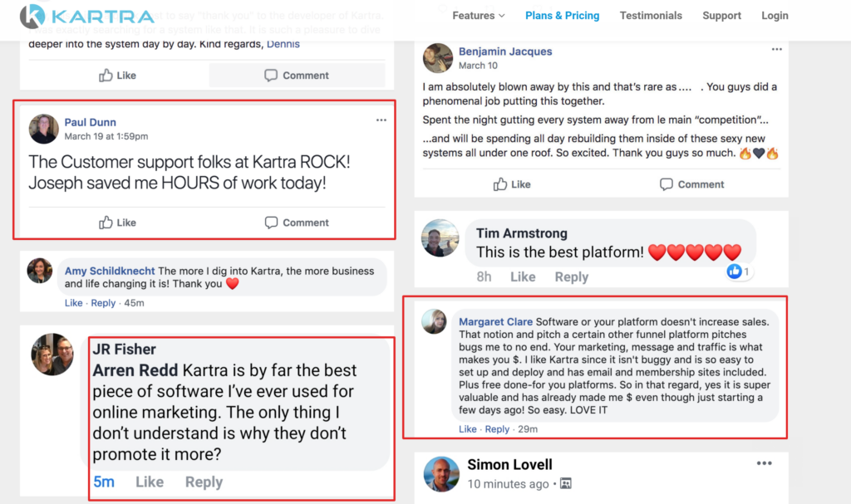This screenshot has width=851, height=504.
Task: Like Amy Schildknecht's comment
Action: 73,303
